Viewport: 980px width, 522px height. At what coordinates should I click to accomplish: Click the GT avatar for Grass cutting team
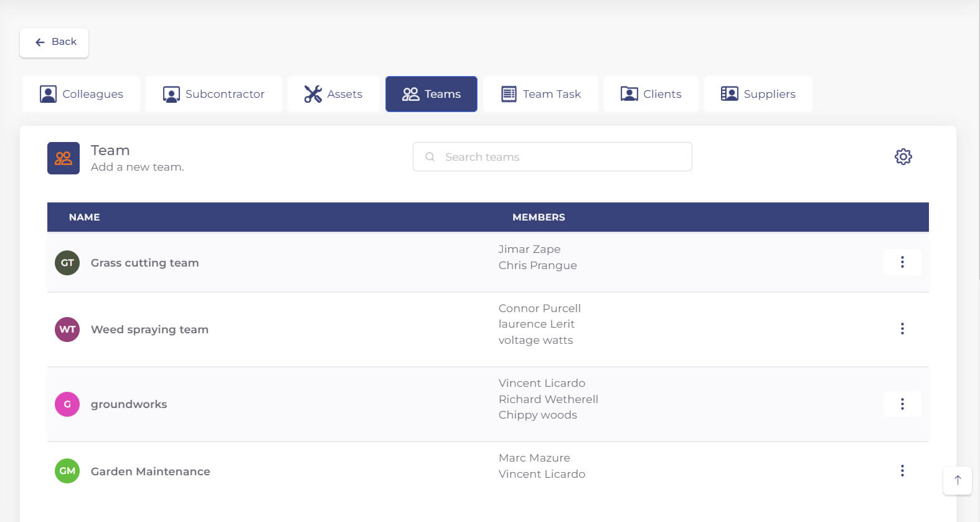[67, 263]
